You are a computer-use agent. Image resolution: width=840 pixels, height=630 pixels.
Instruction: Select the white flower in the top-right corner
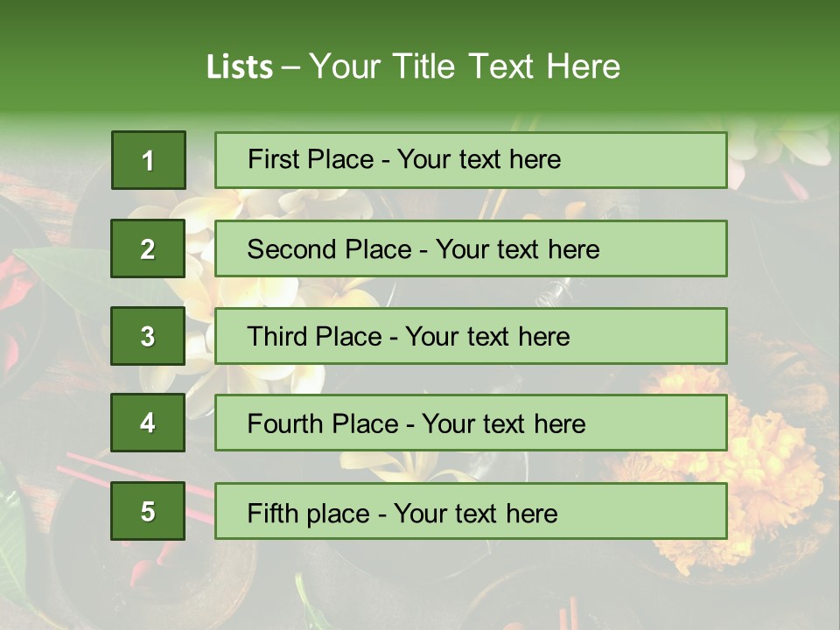(787, 144)
